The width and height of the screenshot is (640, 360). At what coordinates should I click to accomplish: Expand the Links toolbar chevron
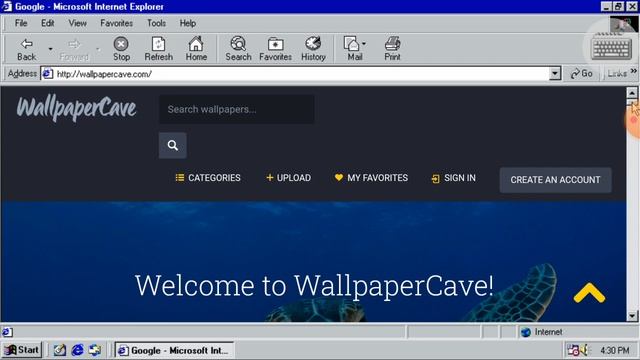click(x=633, y=71)
